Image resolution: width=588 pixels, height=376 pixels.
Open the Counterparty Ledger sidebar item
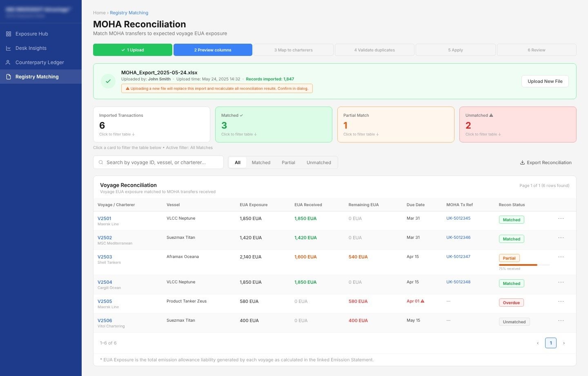click(x=41, y=62)
